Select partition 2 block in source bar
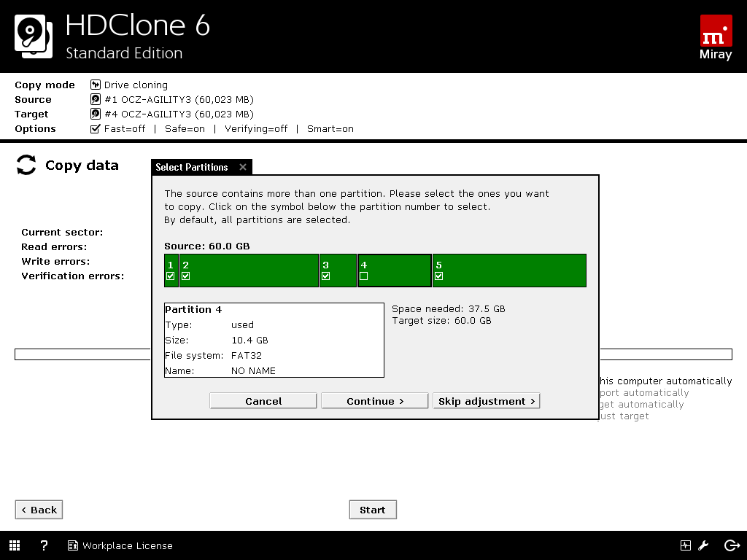The height and width of the screenshot is (560, 747). click(249, 271)
